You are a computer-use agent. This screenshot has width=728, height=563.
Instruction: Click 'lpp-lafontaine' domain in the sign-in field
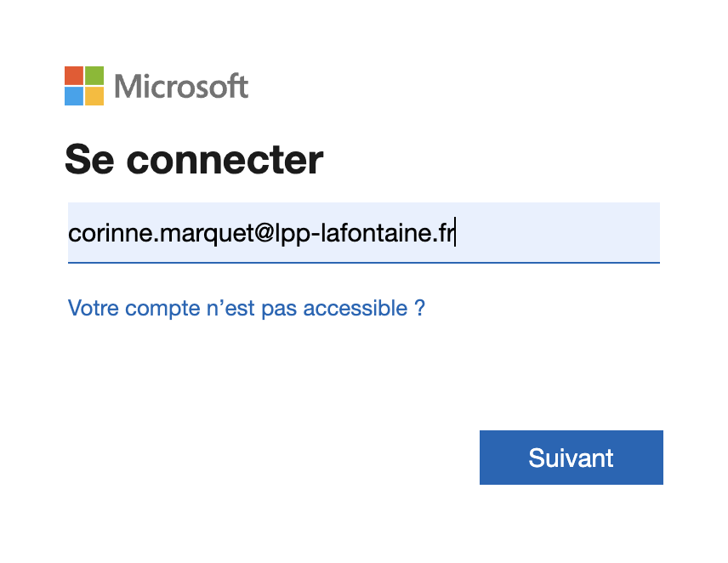coord(352,232)
